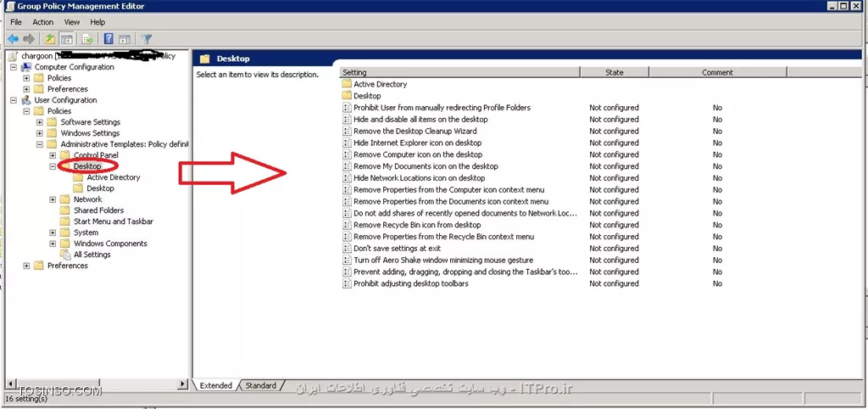868x409 pixels.
Task: Select Prohibit User from manually redirecting Profile Folders
Action: point(442,108)
